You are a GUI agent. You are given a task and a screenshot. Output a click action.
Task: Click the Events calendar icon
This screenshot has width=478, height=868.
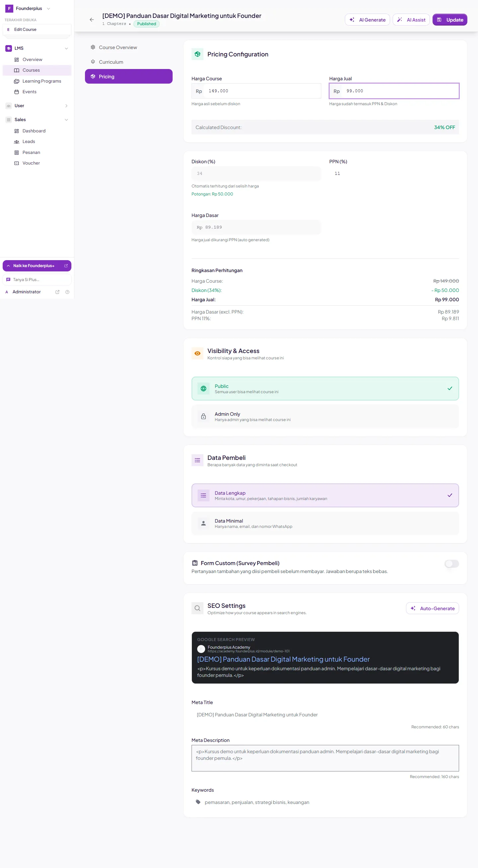(17, 92)
